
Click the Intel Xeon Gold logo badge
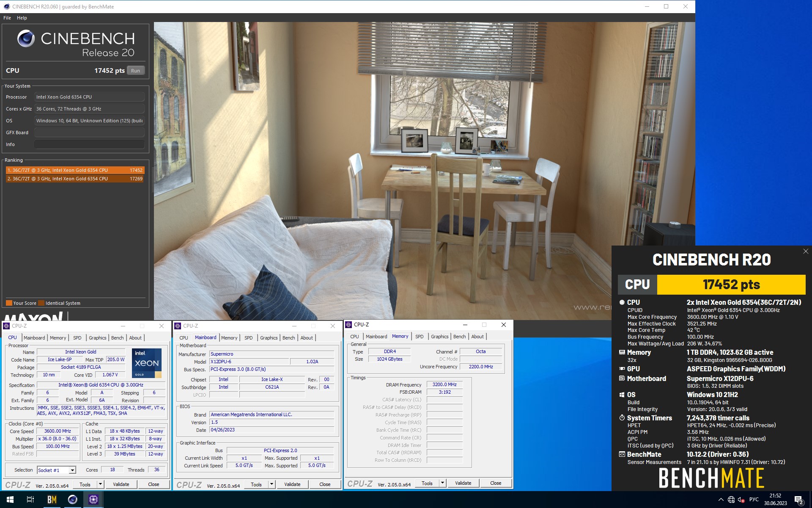tap(147, 363)
